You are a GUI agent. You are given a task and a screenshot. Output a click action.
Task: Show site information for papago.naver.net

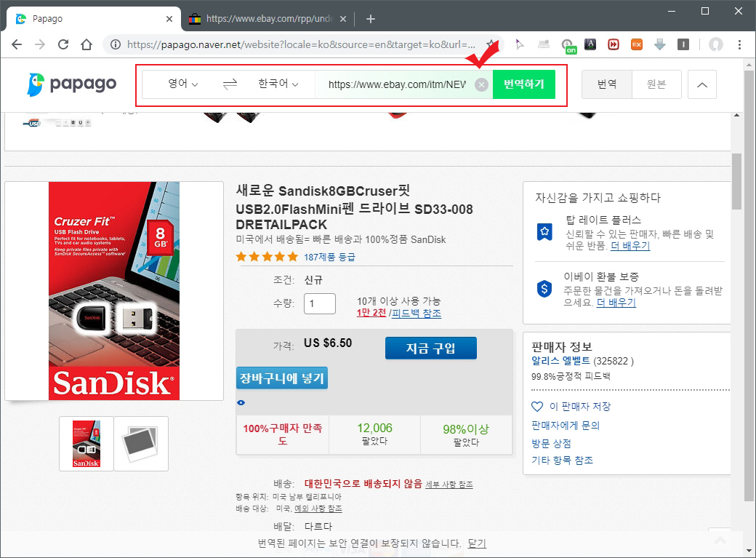[x=116, y=44]
